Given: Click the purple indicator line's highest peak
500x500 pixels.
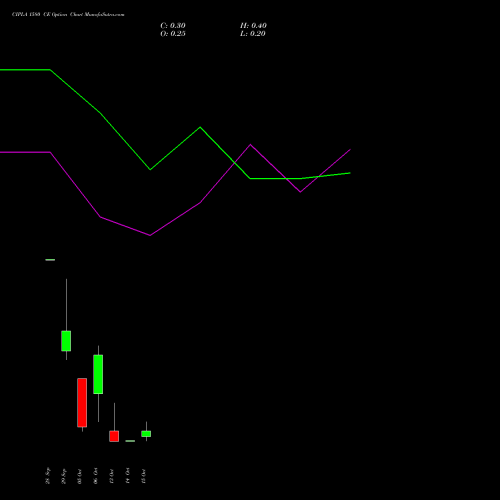Looking at the screenshot, I should click(x=251, y=145).
